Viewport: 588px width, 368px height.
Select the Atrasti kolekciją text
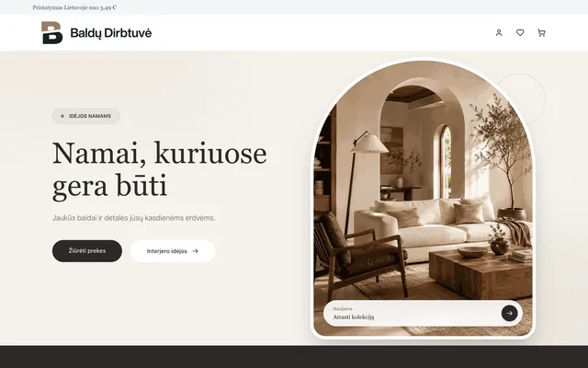point(353,316)
